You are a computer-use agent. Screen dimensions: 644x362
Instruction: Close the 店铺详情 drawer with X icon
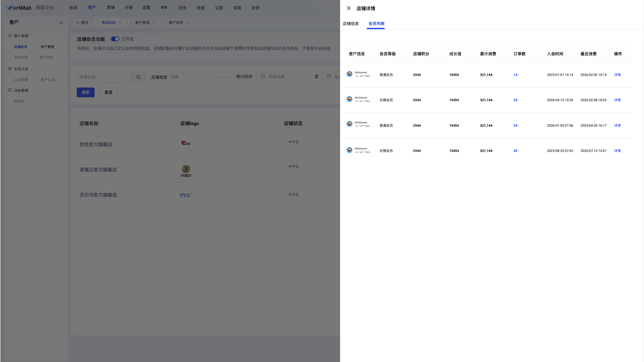tap(349, 8)
